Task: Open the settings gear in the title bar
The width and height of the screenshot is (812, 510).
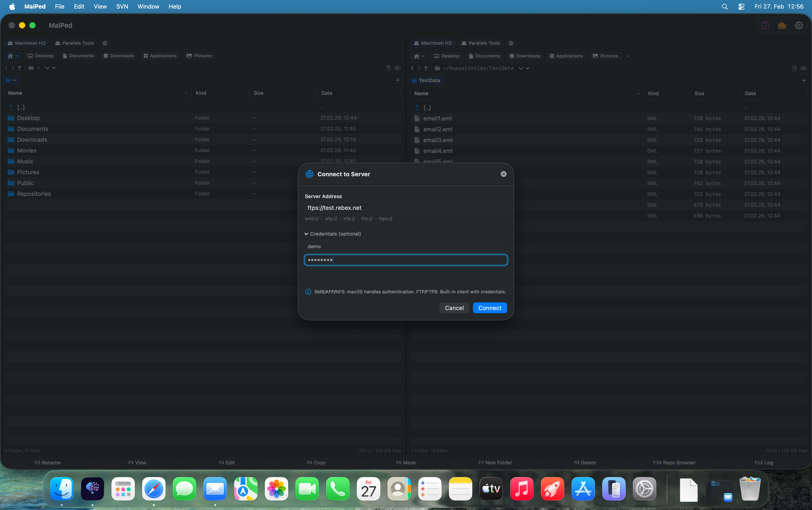Action: point(799,25)
